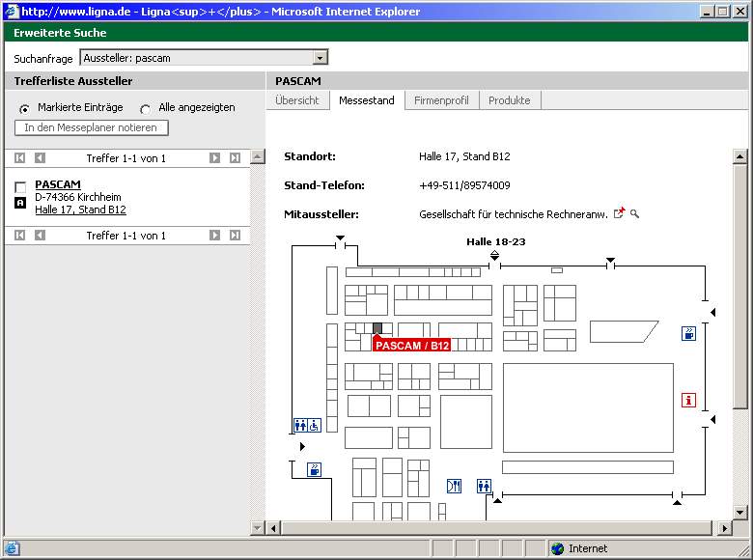The image size is (753, 560).
Task: Click the restaurant fork and knife icon
Action: pyautogui.click(x=454, y=486)
